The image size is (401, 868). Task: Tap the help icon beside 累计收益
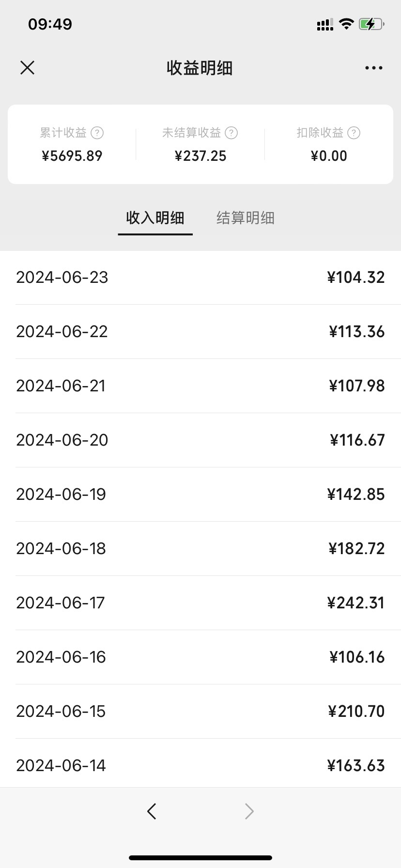coord(97,133)
